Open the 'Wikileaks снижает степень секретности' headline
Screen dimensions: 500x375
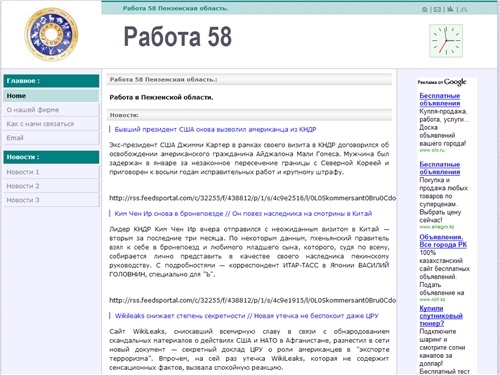246,316
